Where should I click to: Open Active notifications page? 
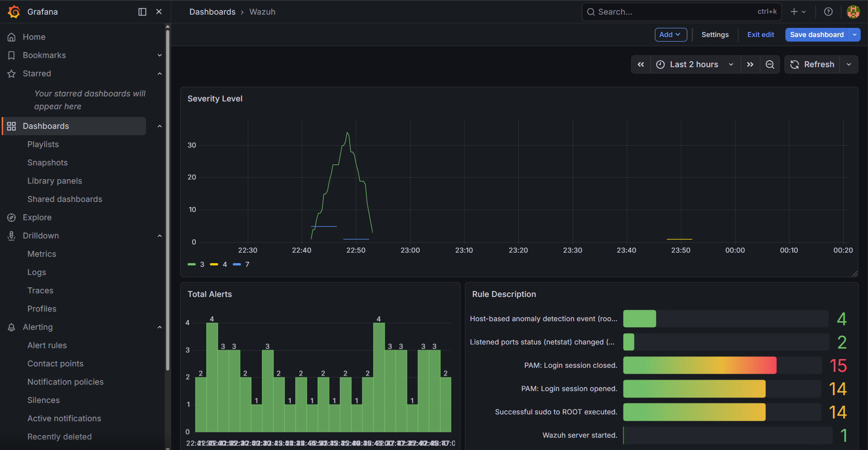tap(64, 418)
